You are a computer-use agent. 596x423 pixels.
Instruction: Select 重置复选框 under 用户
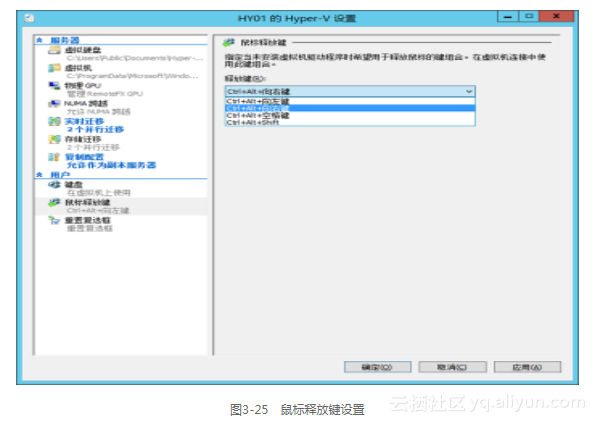(x=87, y=220)
